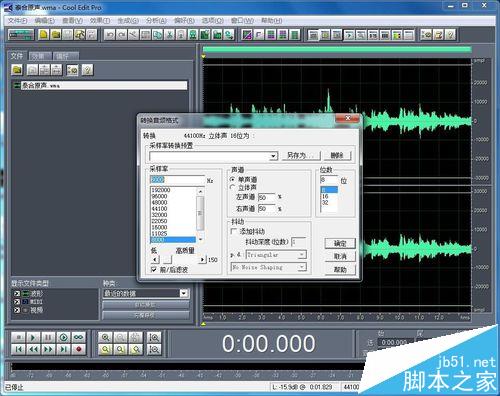This screenshot has width=500, height=396.
Task: Open the sample rate conversion preset dropdown
Action: (x=273, y=156)
